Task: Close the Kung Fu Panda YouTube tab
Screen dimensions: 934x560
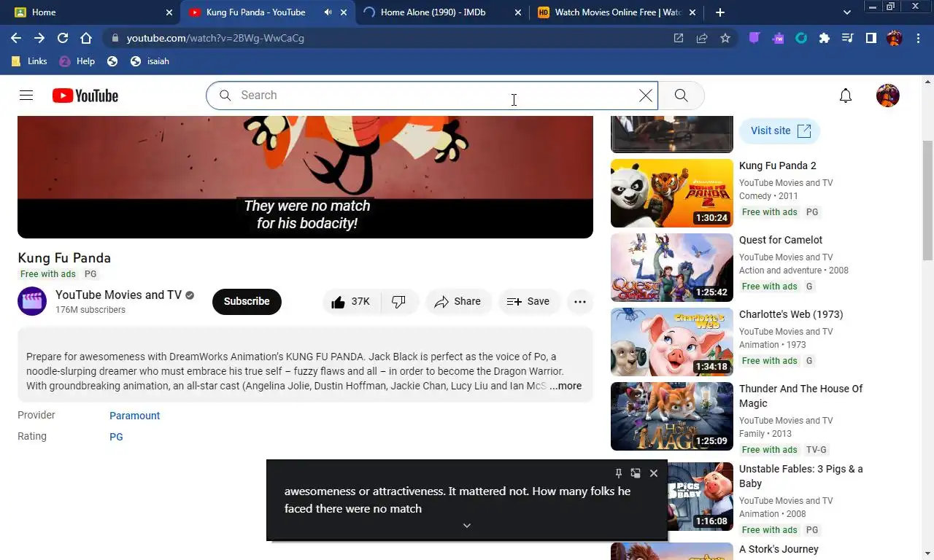Action: coord(344,12)
